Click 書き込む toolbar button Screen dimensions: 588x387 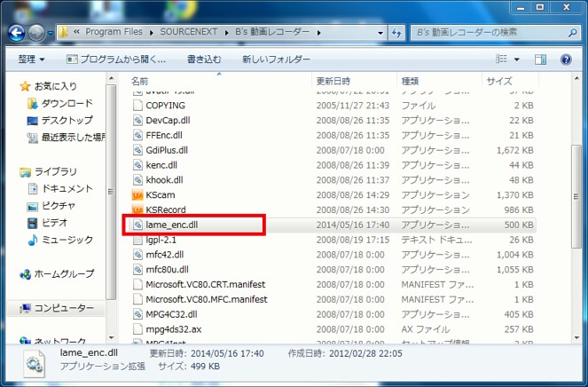pos(204,59)
